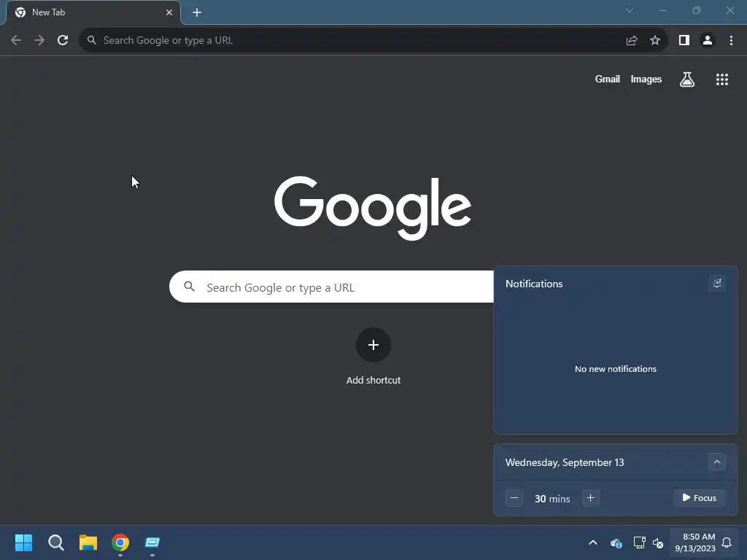The image size is (747, 560).
Task: Reload the current page
Action: click(x=63, y=40)
